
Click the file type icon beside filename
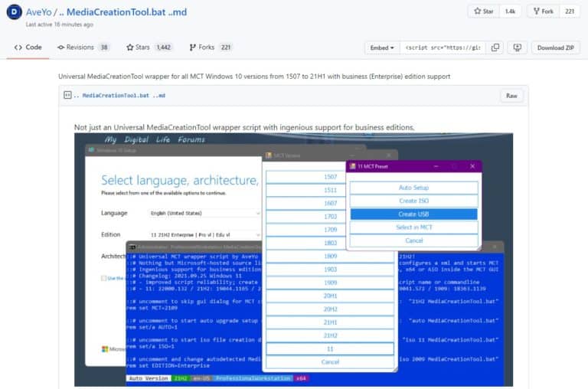tap(67, 95)
